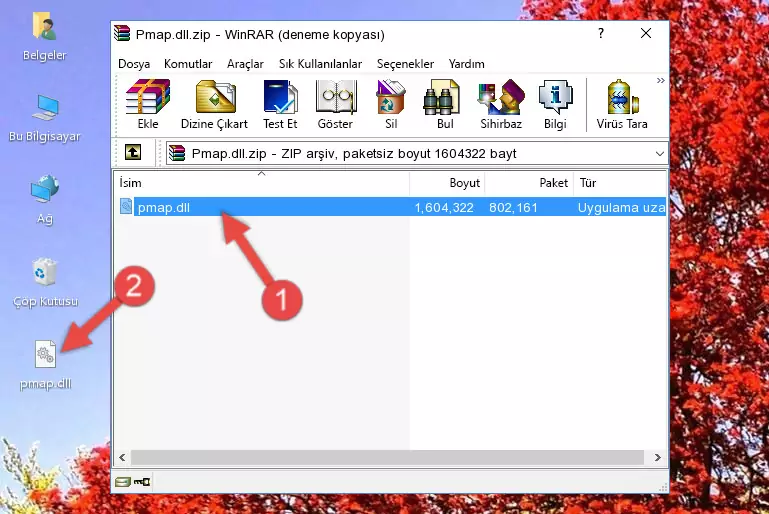Click packed value 802,161

click(x=513, y=207)
